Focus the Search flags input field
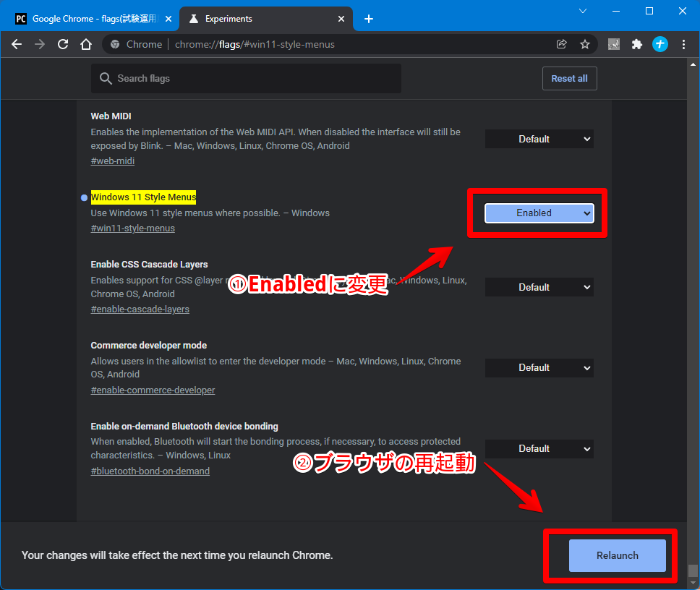Viewport: 700px width, 590px height. [246, 79]
